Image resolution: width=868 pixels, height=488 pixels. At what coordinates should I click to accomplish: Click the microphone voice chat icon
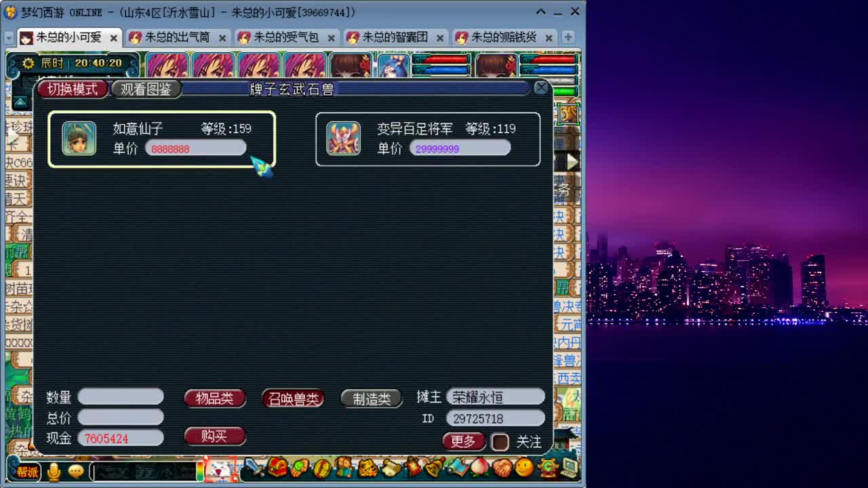(x=54, y=471)
